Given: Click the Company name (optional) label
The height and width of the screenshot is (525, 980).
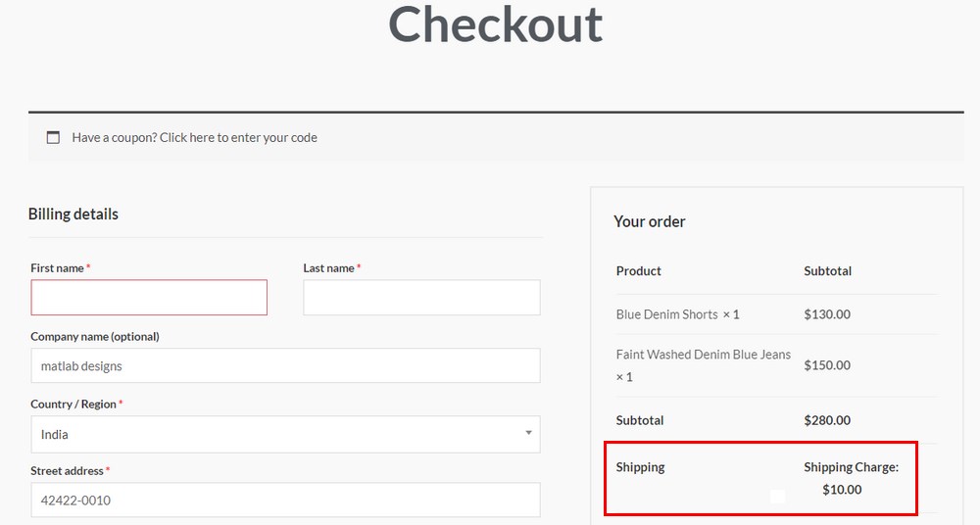Looking at the screenshot, I should pos(95,336).
